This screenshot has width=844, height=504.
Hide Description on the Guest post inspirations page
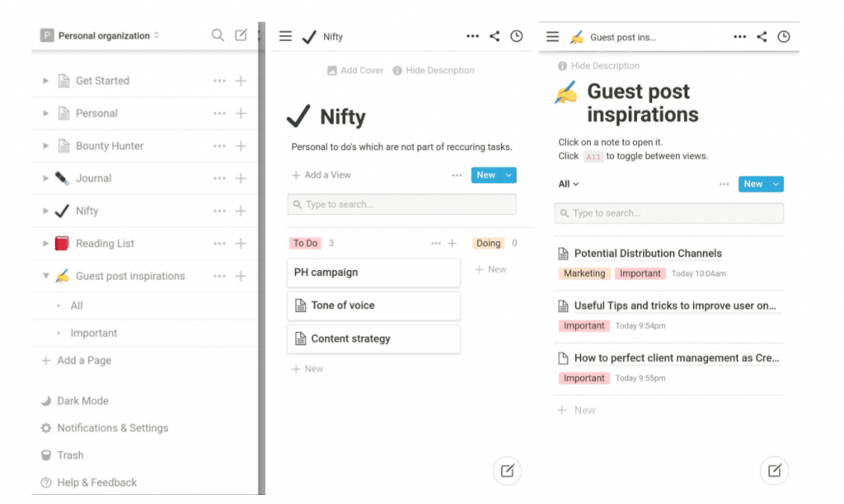click(599, 65)
